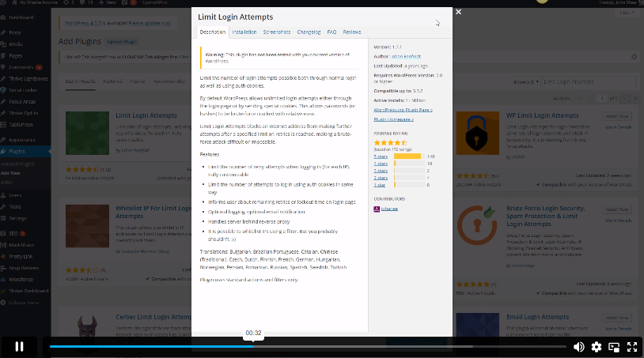Open TablePress in the sidebar

[21, 125]
